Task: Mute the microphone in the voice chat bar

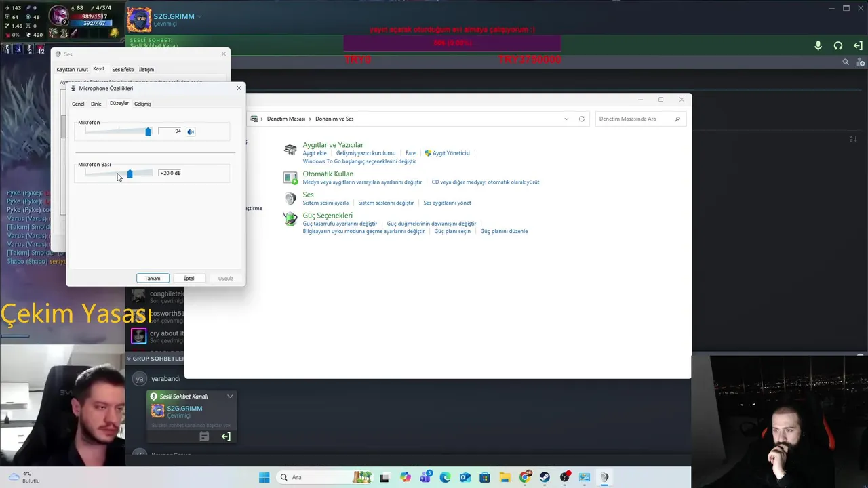Action: tap(818, 45)
